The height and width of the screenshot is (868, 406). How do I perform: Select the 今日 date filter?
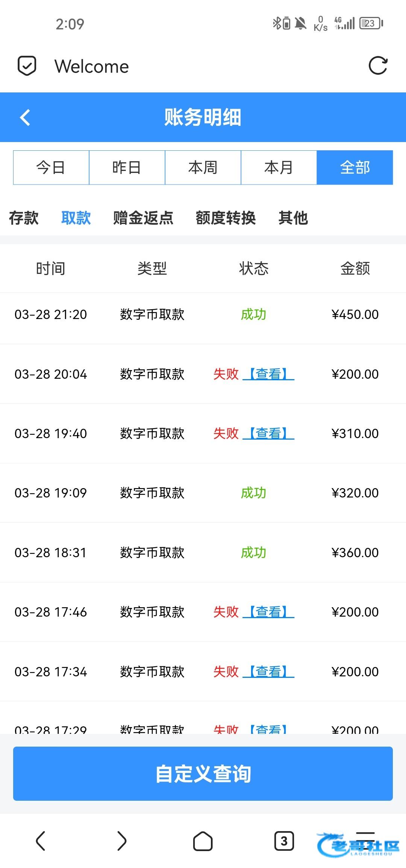tap(51, 168)
